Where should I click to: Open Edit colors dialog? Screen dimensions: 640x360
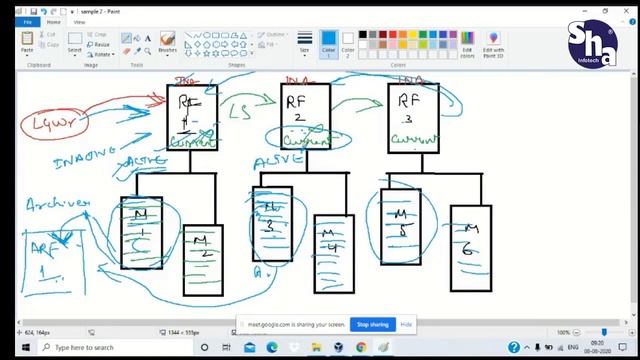tap(467, 44)
